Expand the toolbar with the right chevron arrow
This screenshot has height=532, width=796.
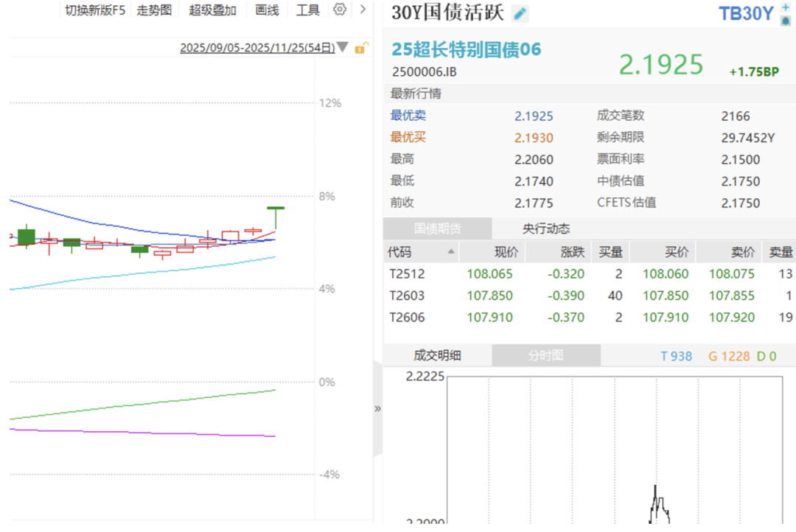[x=363, y=10]
